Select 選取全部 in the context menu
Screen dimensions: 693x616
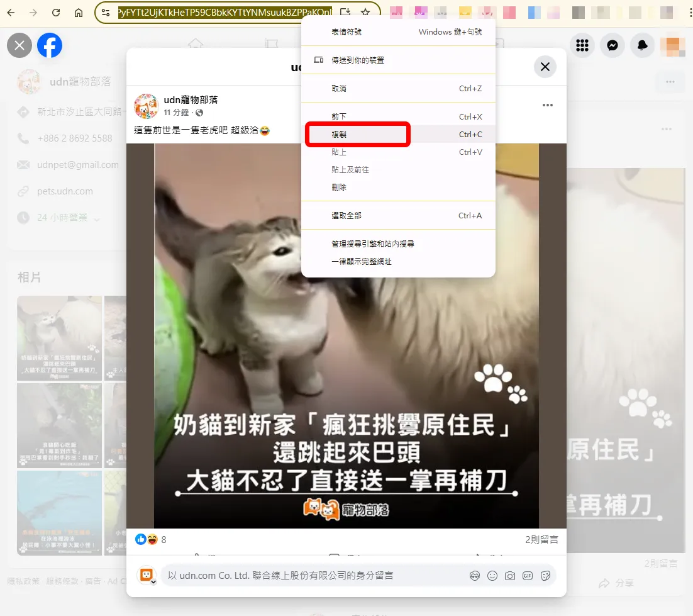point(346,216)
